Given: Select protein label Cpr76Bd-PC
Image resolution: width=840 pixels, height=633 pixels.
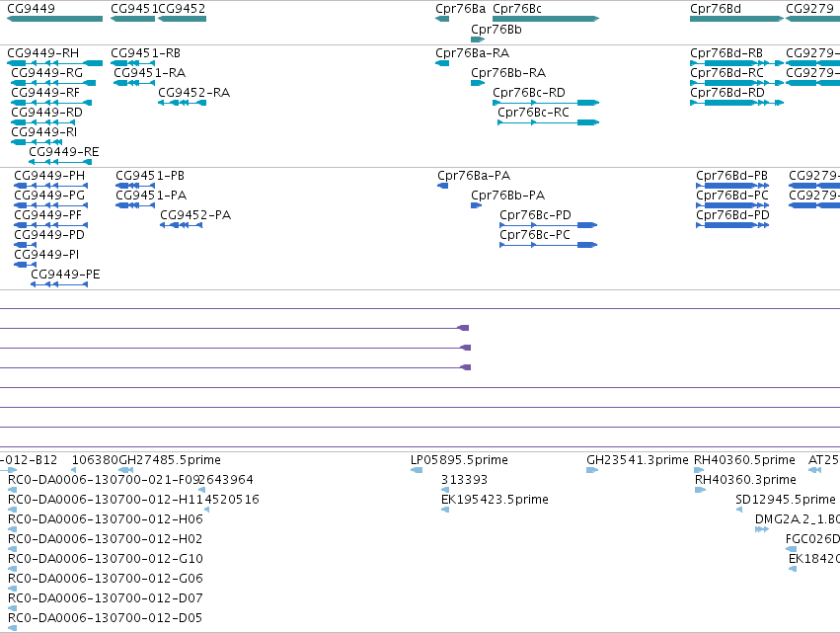Looking at the screenshot, I should [732, 196].
